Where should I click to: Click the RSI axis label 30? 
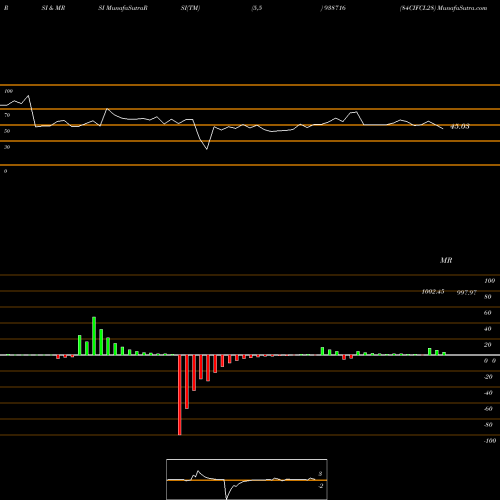pos(7,147)
